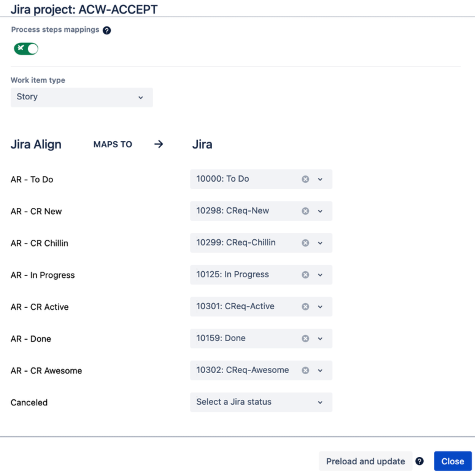Image resolution: width=475 pixels, height=476 pixels.
Task: Click the MAPS TO arrow icon
Action: coord(159,144)
